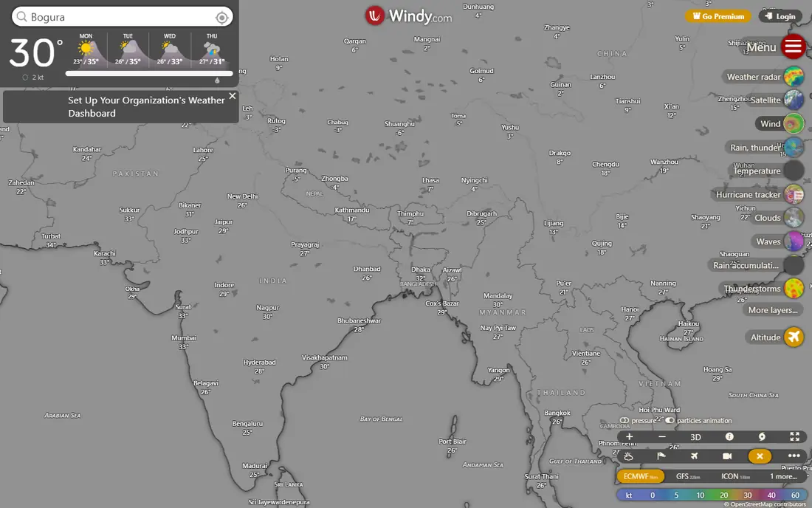
Task: Close the Weather Dashboard banner
Action: 233,96
